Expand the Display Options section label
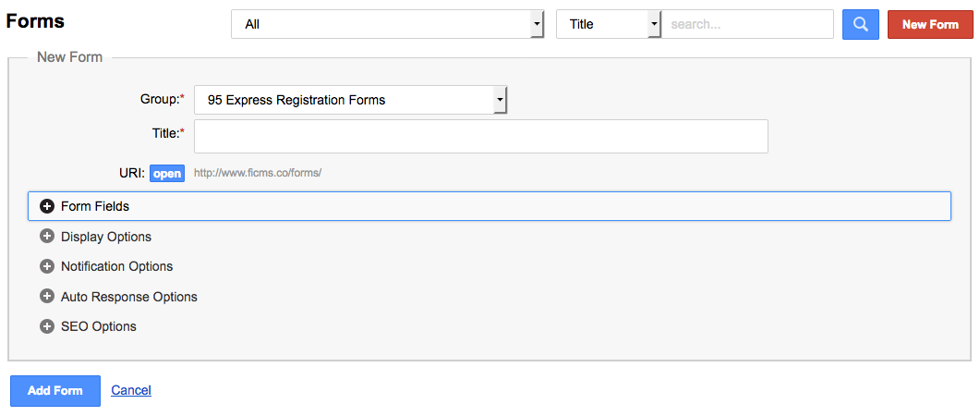980x416 pixels. point(106,237)
